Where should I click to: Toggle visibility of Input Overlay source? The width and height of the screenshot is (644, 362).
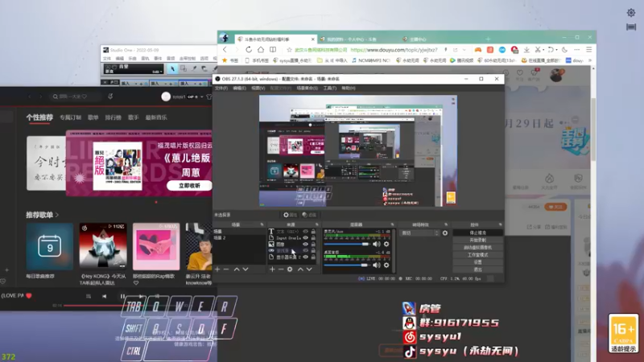click(x=305, y=237)
